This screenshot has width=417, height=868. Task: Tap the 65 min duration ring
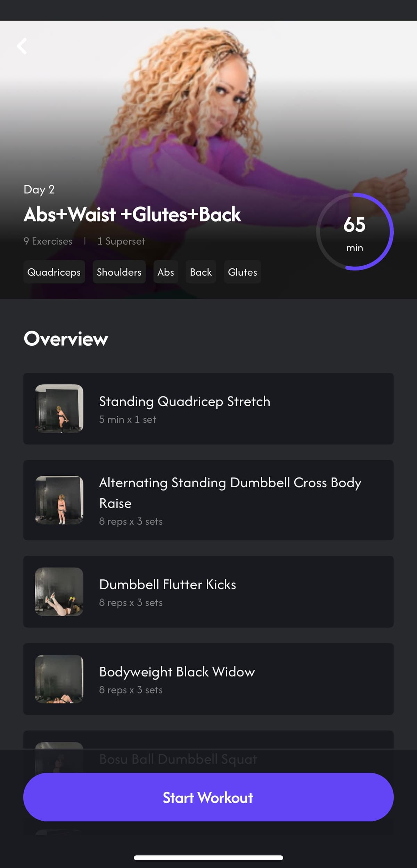coord(355,232)
